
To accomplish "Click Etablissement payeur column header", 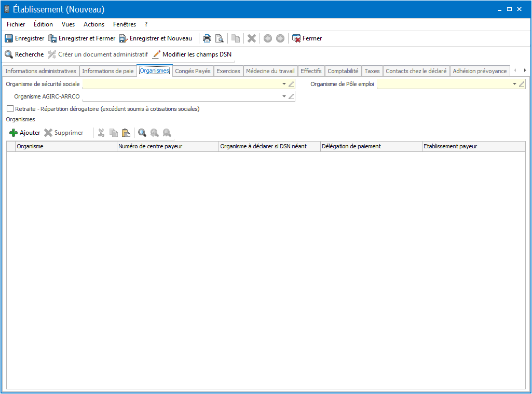I will pyautogui.click(x=474, y=146).
